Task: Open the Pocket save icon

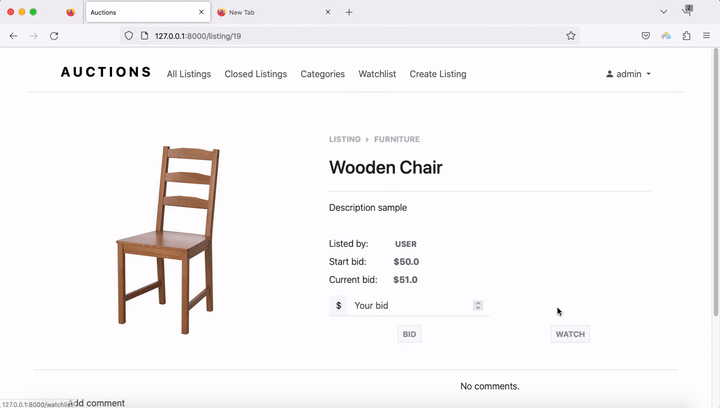Action: [x=646, y=36]
